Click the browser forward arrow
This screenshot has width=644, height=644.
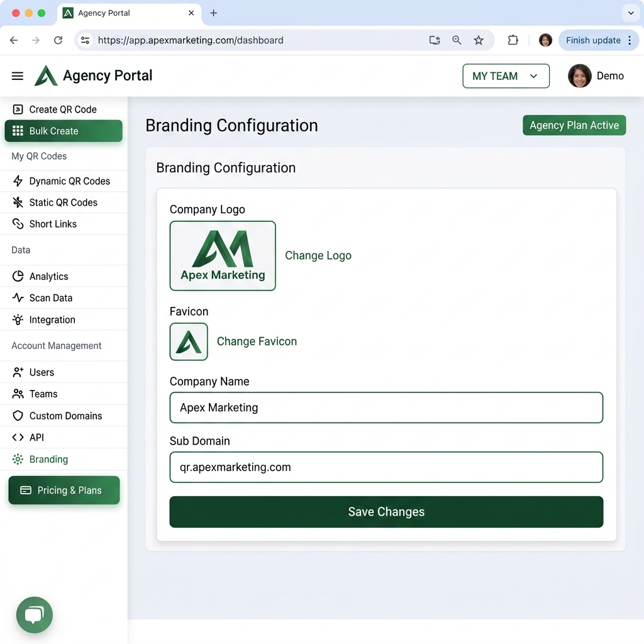[36, 40]
